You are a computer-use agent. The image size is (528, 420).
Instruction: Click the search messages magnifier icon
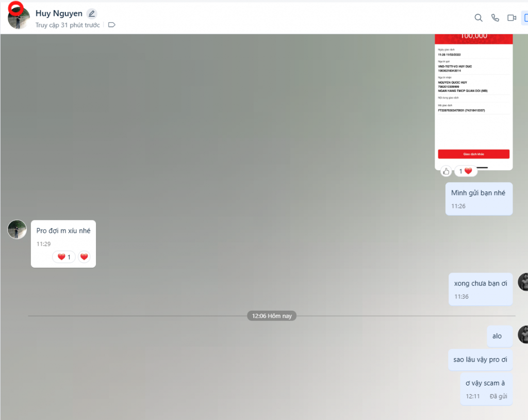pyautogui.click(x=478, y=18)
